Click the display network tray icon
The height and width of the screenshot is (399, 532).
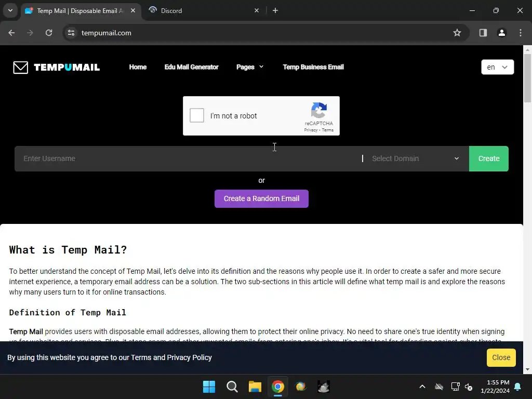point(455,387)
